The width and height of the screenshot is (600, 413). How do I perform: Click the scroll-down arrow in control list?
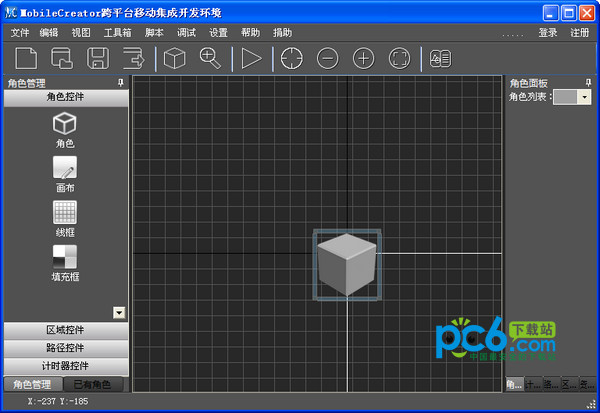pyautogui.click(x=119, y=313)
